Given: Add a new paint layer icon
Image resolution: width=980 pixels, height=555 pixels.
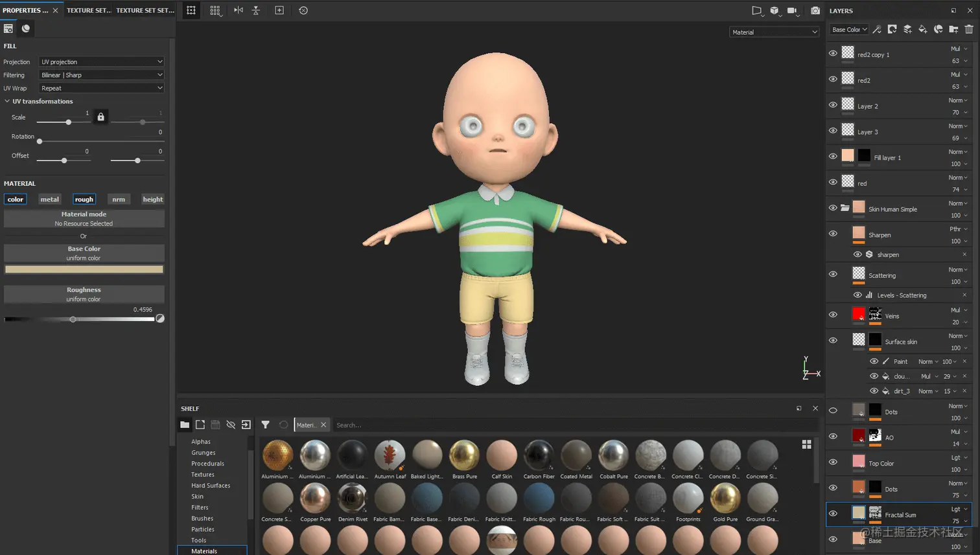Looking at the screenshot, I should [x=907, y=29].
